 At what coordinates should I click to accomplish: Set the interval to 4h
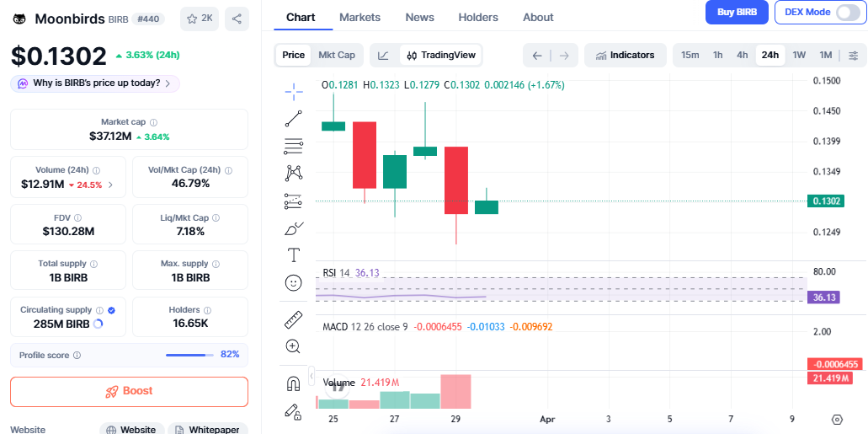coord(743,55)
